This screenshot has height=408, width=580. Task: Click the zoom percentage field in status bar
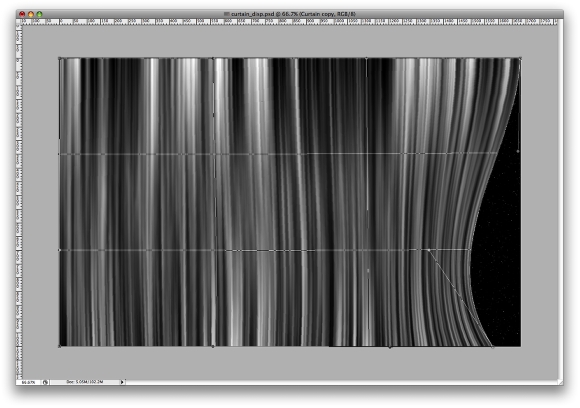tap(29, 382)
